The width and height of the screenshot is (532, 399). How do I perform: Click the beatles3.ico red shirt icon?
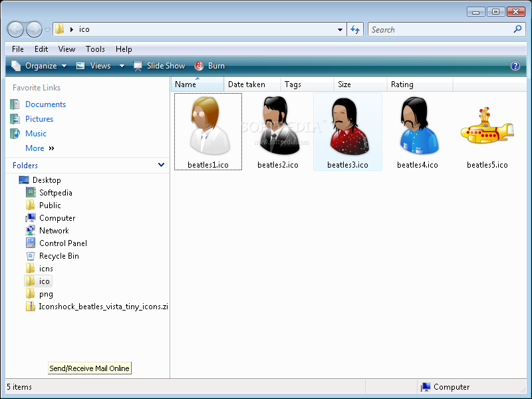(348, 132)
